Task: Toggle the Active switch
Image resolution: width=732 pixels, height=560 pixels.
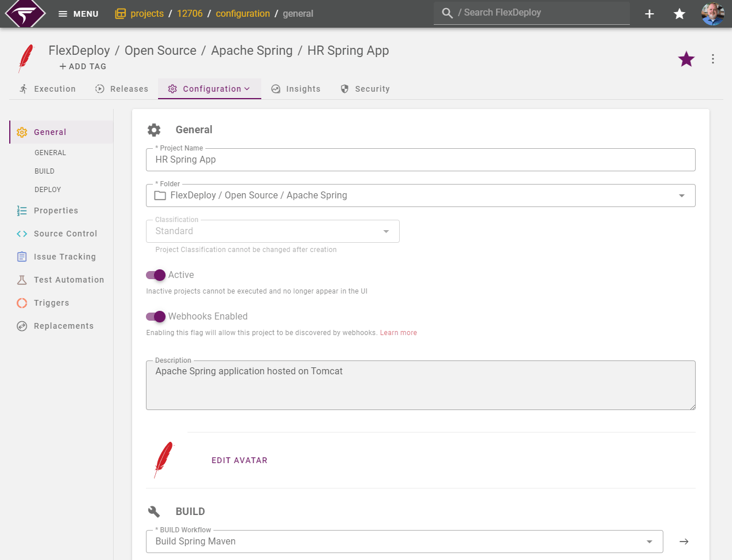Action: (156, 275)
